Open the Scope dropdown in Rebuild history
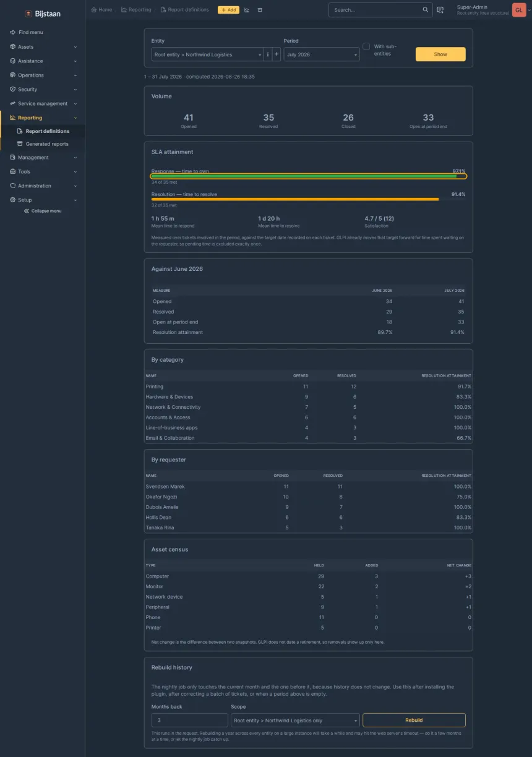The width and height of the screenshot is (532, 757). (x=295, y=720)
